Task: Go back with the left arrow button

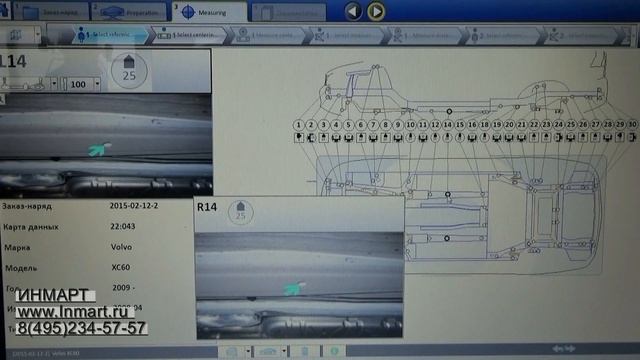Action: click(x=353, y=11)
